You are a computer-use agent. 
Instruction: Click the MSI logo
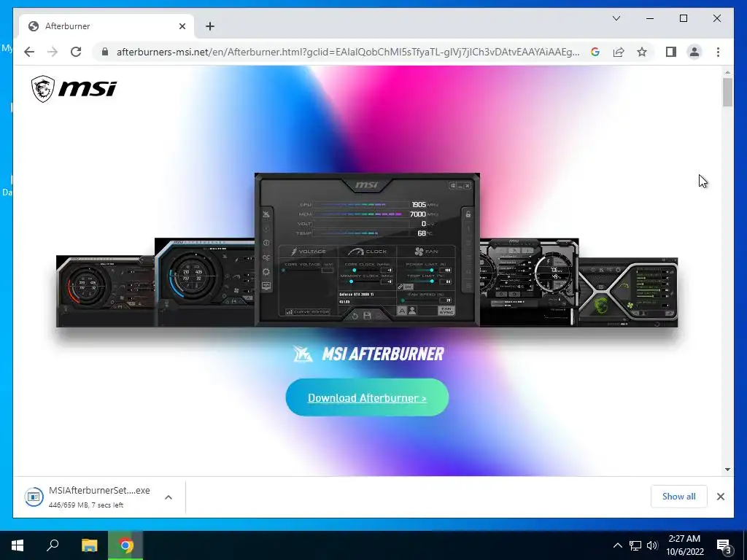[74, 88]
